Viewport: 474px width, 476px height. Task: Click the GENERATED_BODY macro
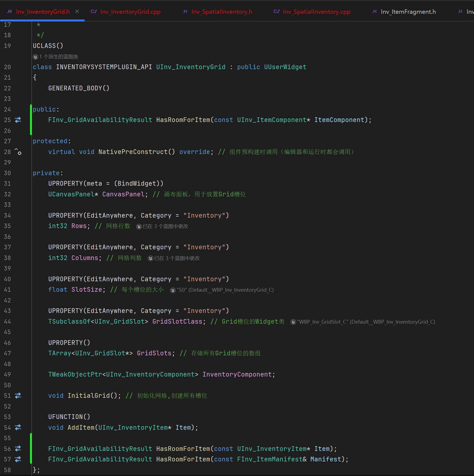(x=79, y=88)
